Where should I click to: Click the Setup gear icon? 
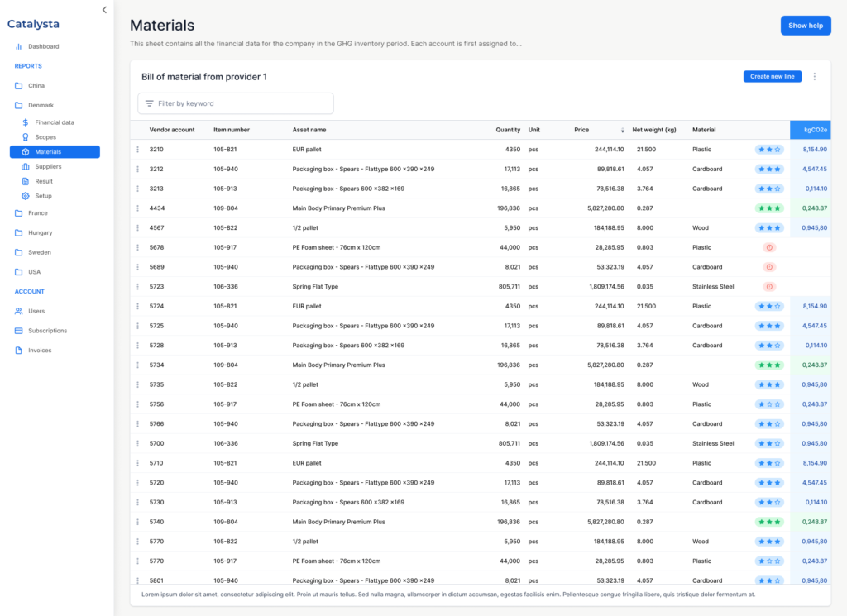26,196
